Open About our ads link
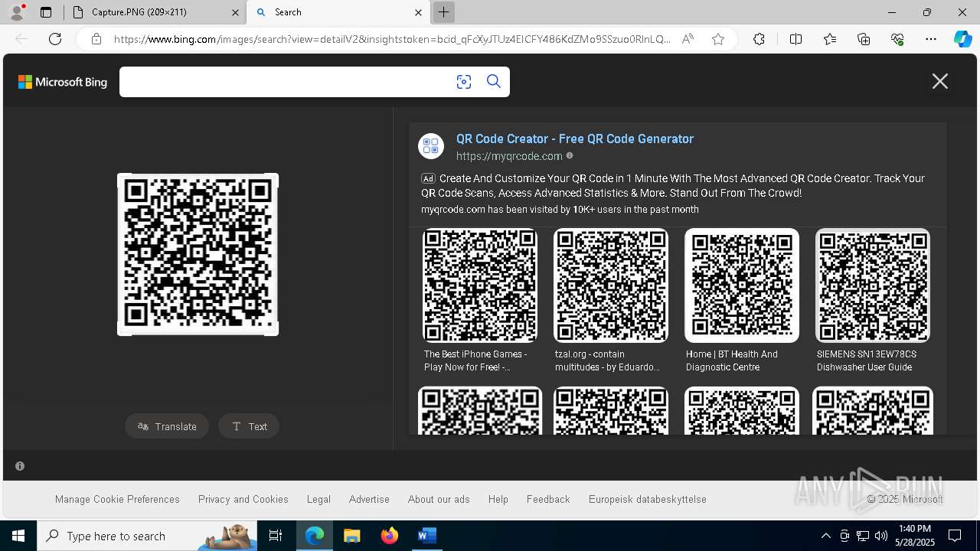This screenshot has height=551, width=980. pos(439,499)
